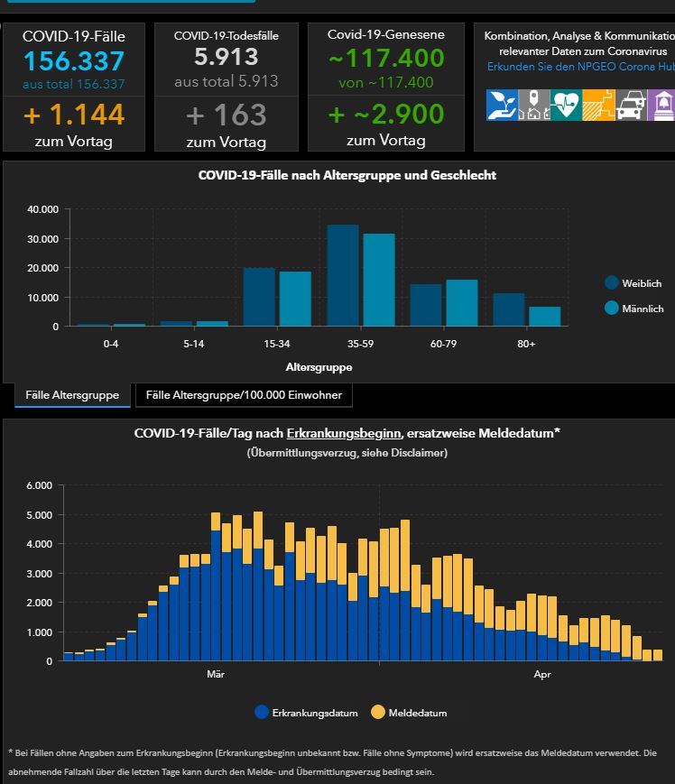This screenshot has height=784, width=675.
Task: Open the NPGEO Corona Hub link
Action: (581, 67)
